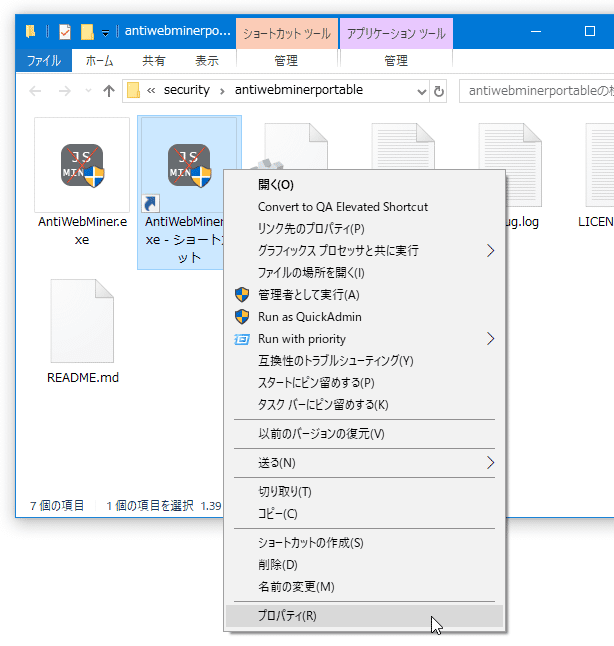Choose ショートカットの作成(S)

364,543
